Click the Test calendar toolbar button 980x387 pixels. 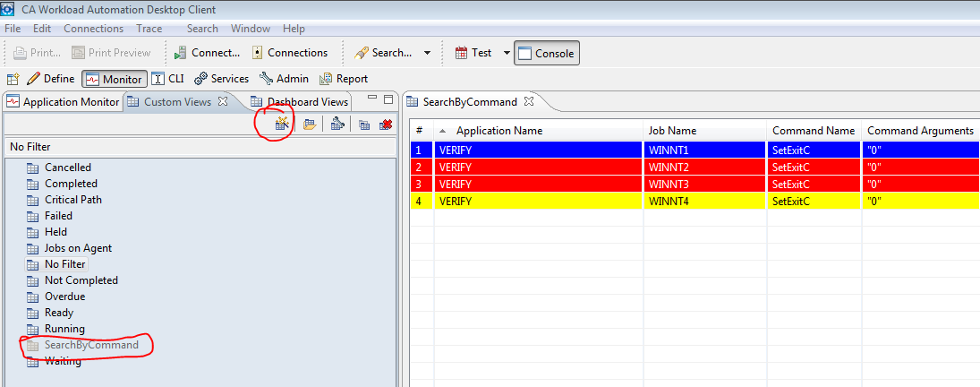point(473,53)
